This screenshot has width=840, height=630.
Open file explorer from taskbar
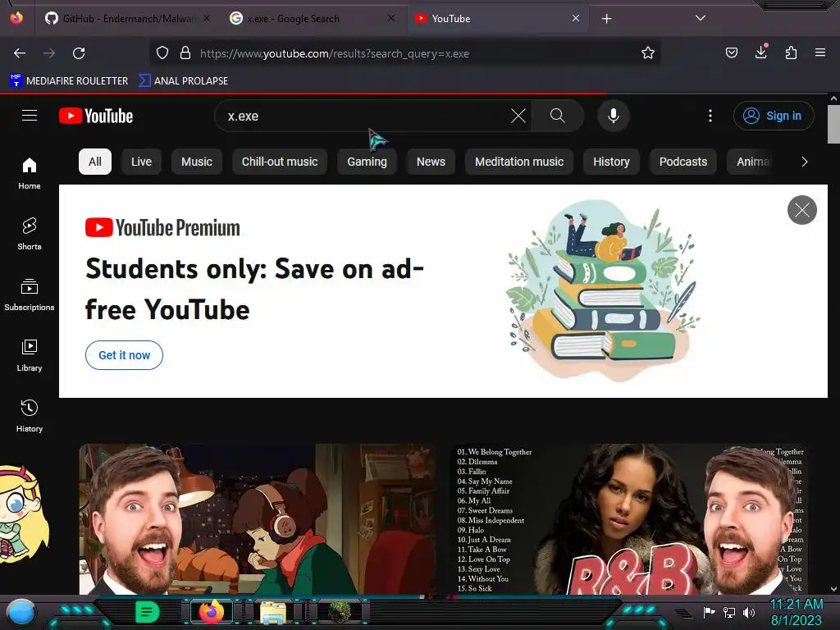point(273,612)
